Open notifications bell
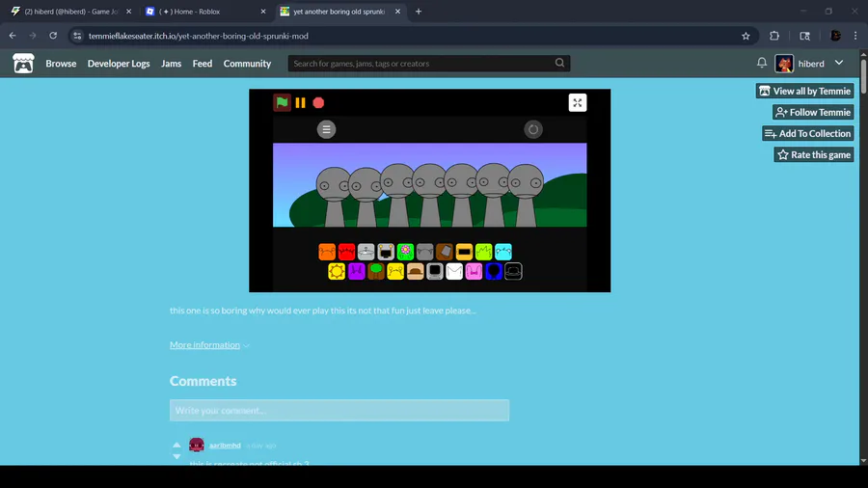Screen dimensions: 868x488 [x=762, y=63]
